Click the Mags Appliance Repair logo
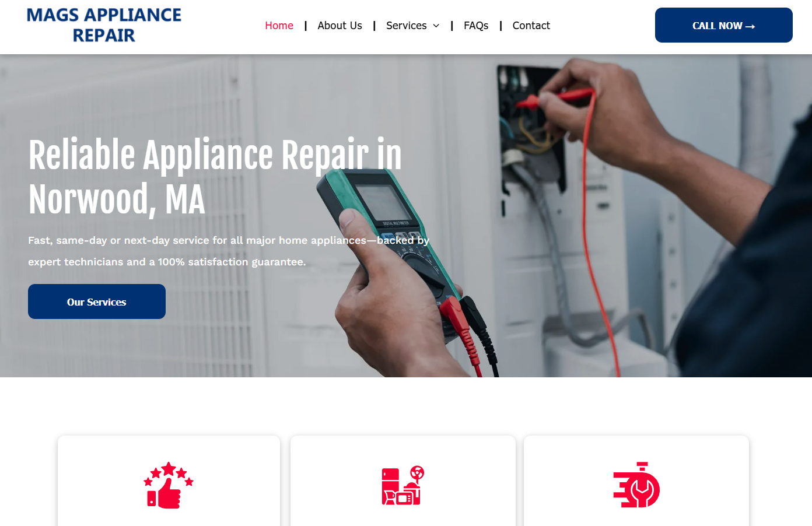Screen dimensions: 812x526 coord(104,25)
